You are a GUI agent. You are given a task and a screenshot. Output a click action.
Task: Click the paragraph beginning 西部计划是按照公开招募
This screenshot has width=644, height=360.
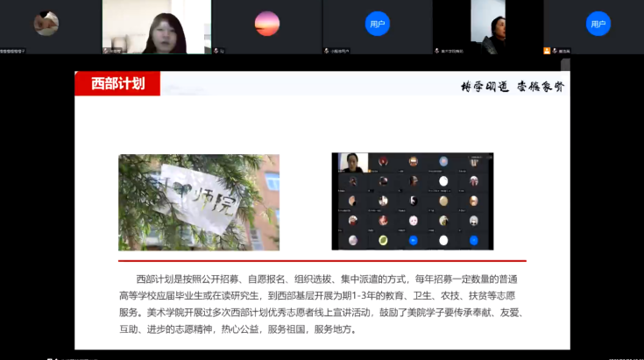tap(322, 303)
